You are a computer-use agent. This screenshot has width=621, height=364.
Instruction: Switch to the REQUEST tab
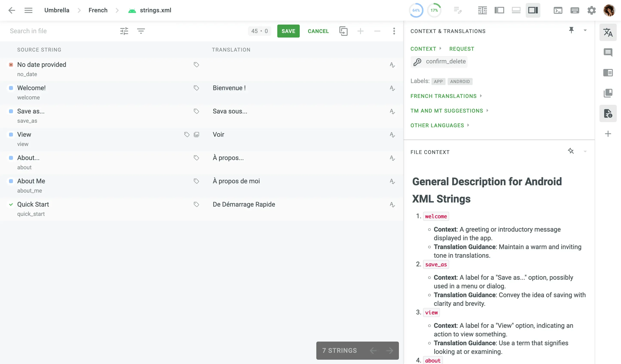[x=462, y=49]
